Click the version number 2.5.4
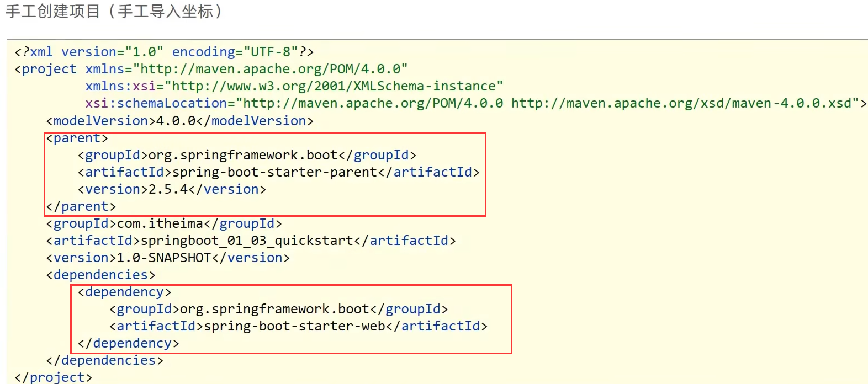 coord(168,189)
